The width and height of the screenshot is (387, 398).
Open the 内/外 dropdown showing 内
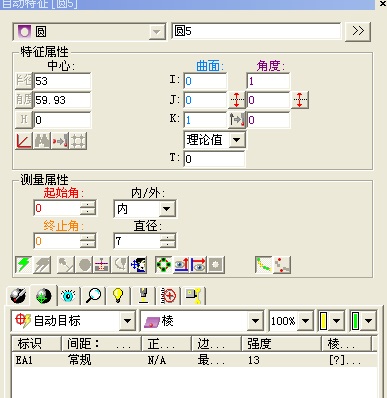pyautogui.click(x=166, y=209)
